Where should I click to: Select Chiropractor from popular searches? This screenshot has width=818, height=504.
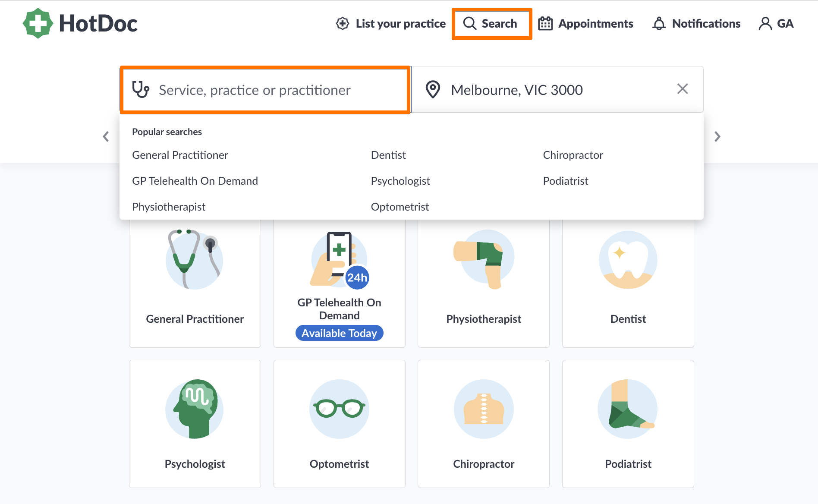[x=573, y=155]
